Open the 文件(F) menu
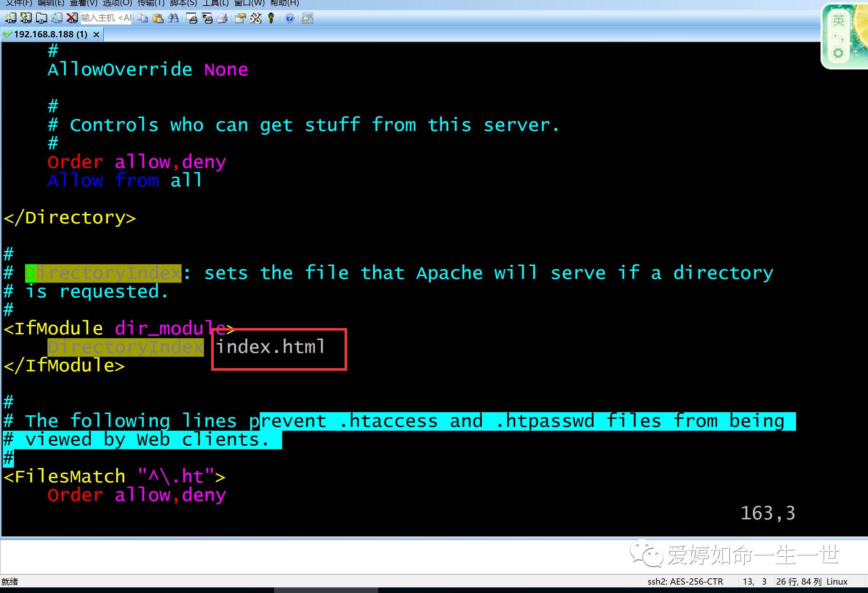 (x=19, y=3)
